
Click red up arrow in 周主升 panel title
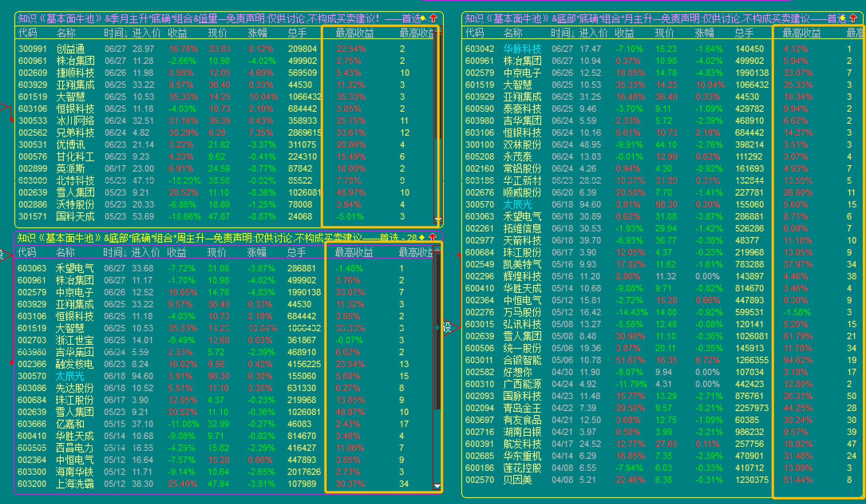[x=433, y=237]
